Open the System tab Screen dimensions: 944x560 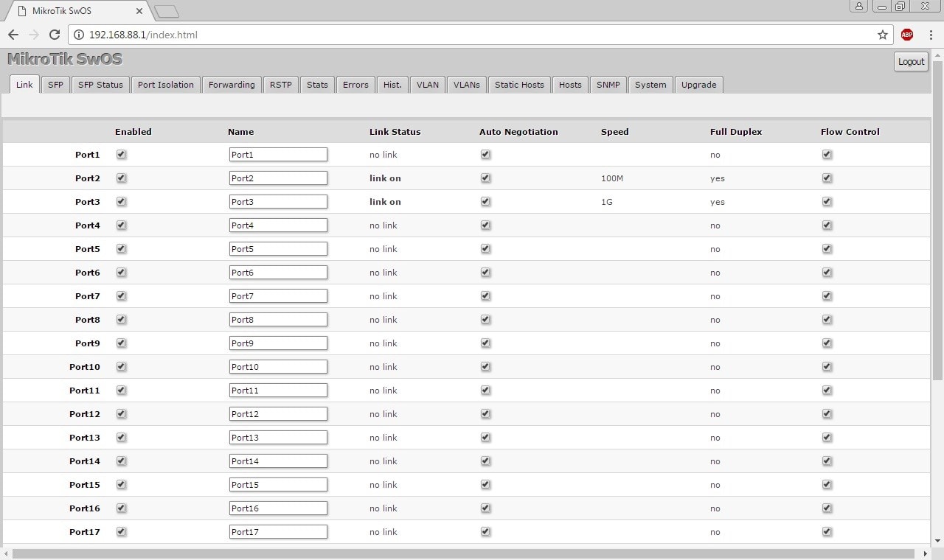pyautogui.click(x=650, y=85)
